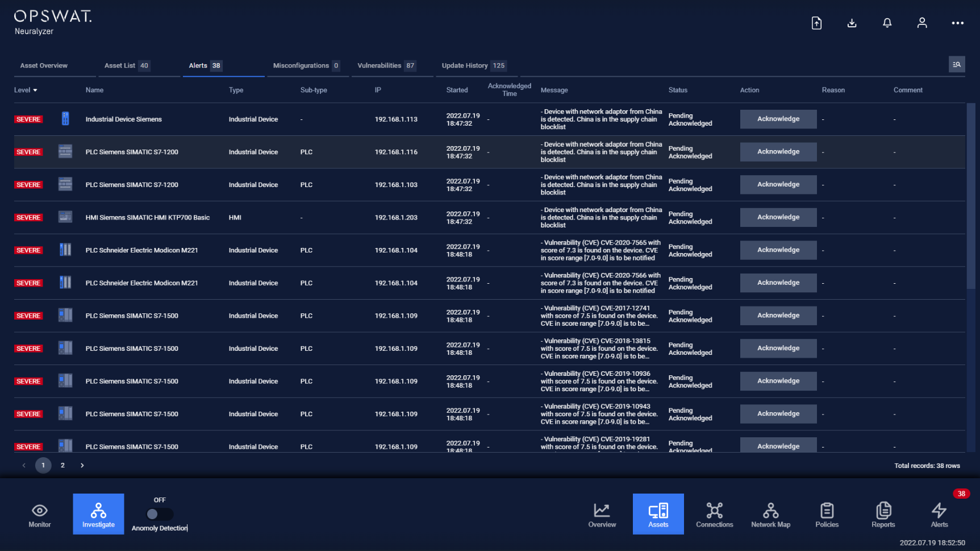Open the three-dots more menu
980x551 pixels.
click(958, 23)
